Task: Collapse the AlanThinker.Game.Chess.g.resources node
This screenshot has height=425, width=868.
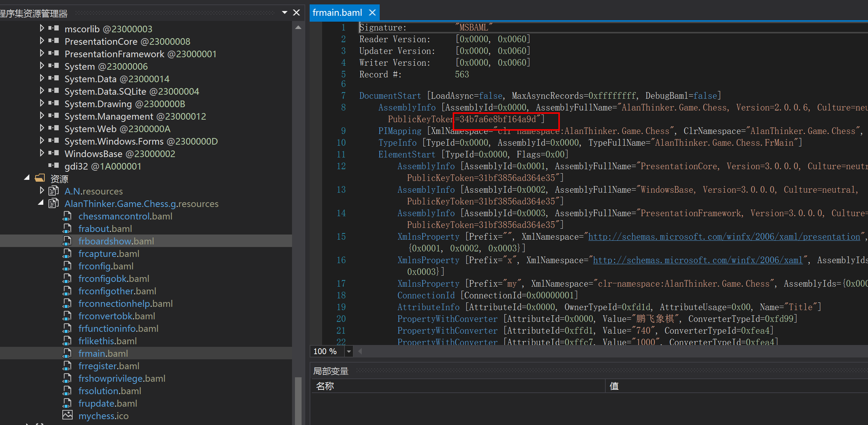Action: (x=41, y=203)
